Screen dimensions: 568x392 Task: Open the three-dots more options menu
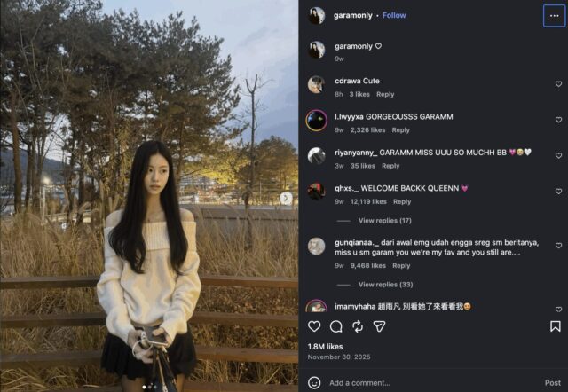pyautogui.click(x=554, y=16)
